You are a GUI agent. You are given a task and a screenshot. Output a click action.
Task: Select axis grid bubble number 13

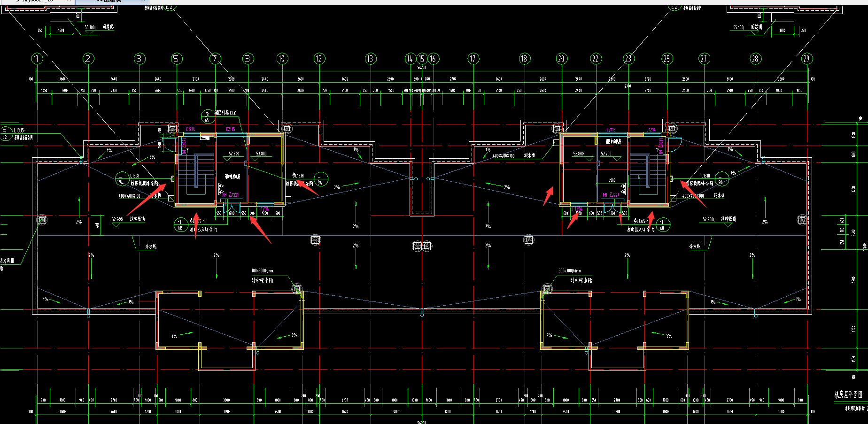[x=371, y=59]
